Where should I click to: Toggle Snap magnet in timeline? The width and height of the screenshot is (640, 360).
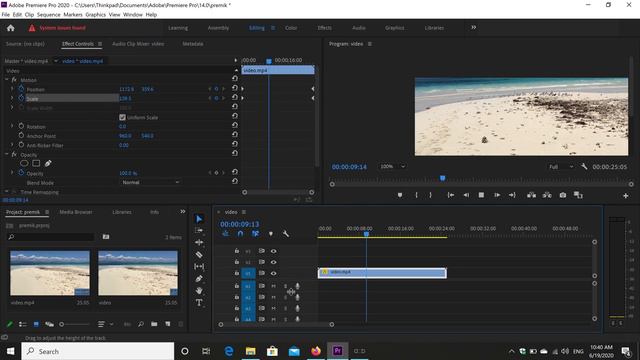240,233
